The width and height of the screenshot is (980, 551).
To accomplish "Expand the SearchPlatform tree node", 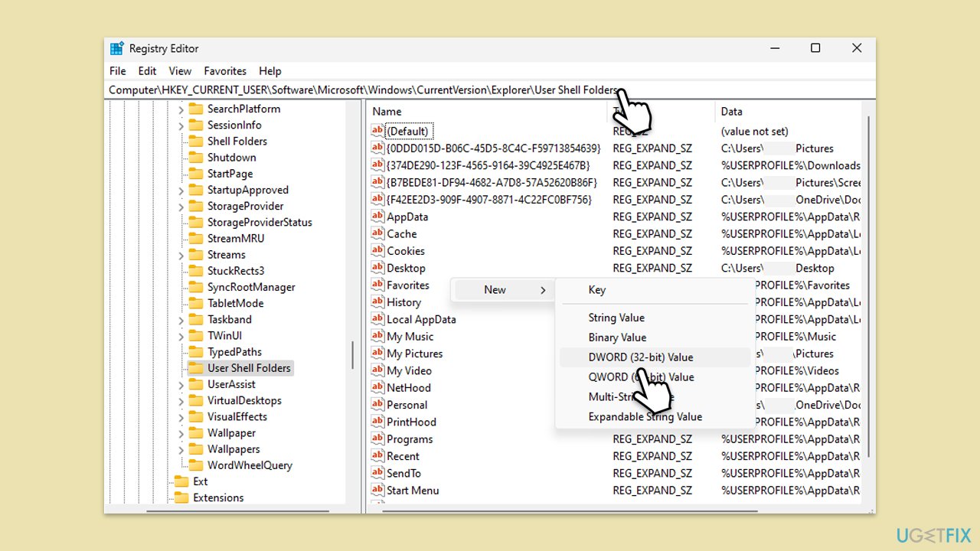I will pos(181,109).
